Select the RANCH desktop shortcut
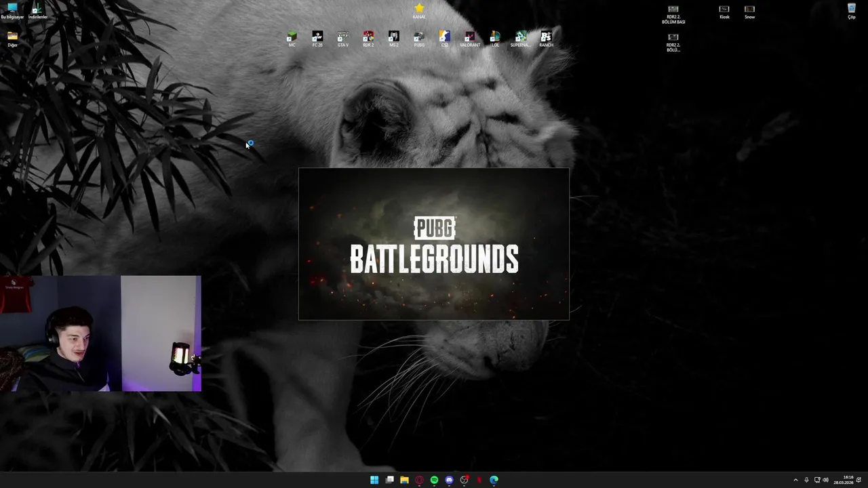This screenshot has height=488, width=868. click(546, 39)
